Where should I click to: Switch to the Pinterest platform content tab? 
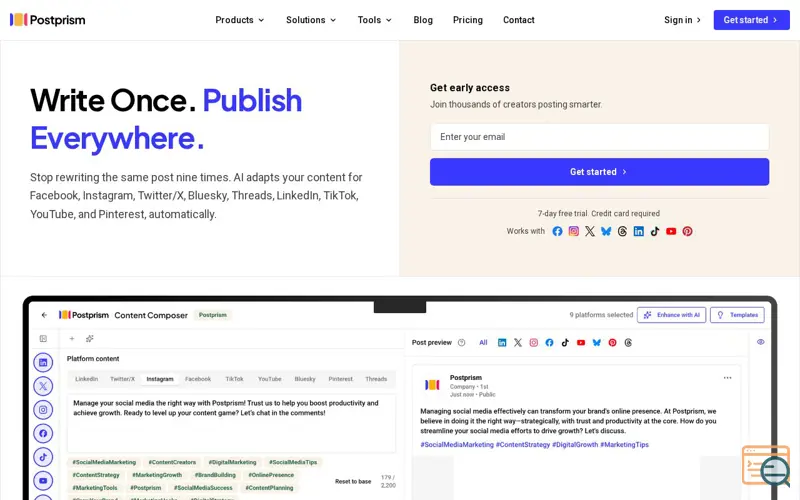(x=341, y=379)
